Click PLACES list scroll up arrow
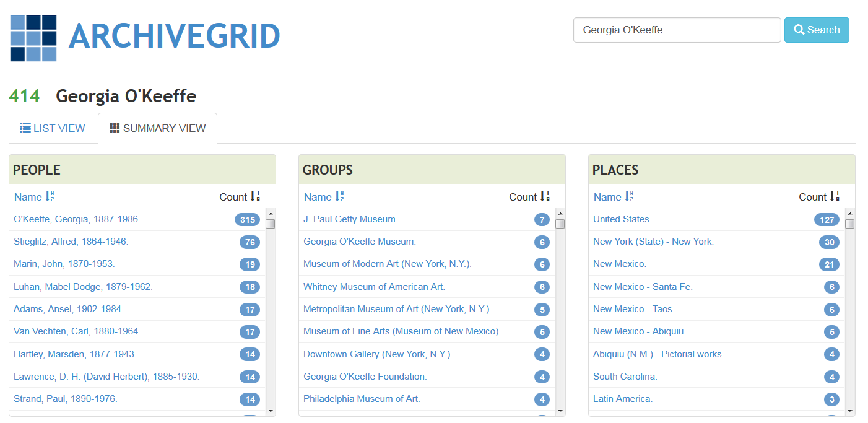The image size is (868, 423). pos(850,213)
